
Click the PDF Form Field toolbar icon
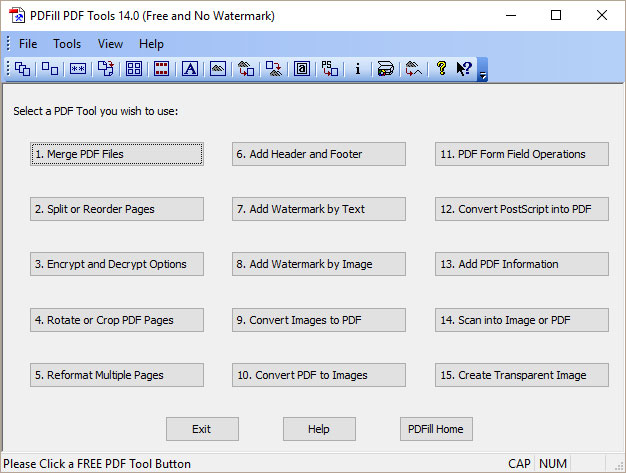coord(302,69)
